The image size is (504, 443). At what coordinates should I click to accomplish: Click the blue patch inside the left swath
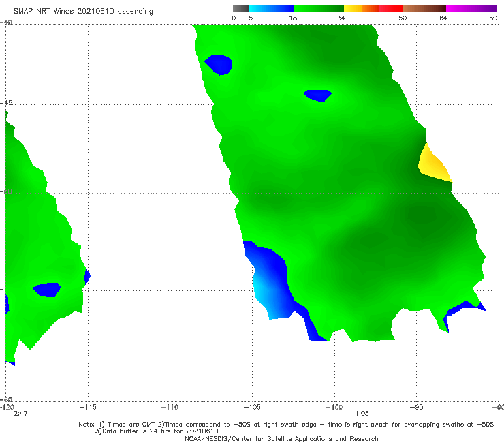pos(47,290)
